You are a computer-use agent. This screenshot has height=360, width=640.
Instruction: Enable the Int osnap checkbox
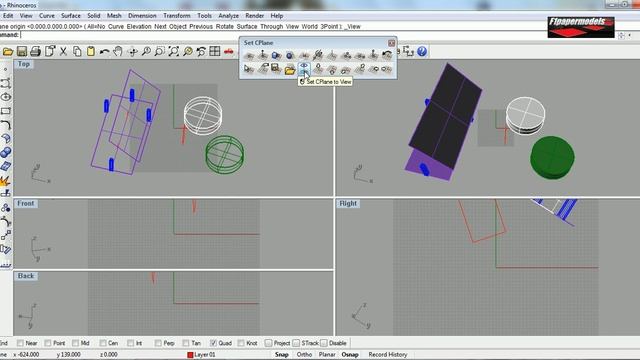point(130,343)
